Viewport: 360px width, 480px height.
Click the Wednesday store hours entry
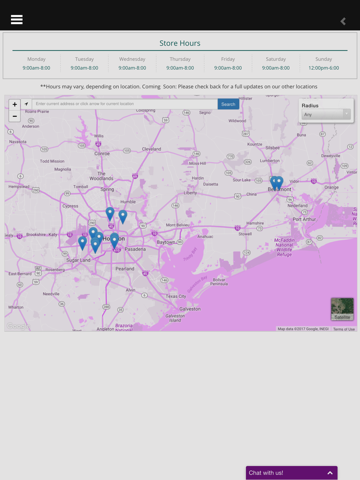(132, 63)
